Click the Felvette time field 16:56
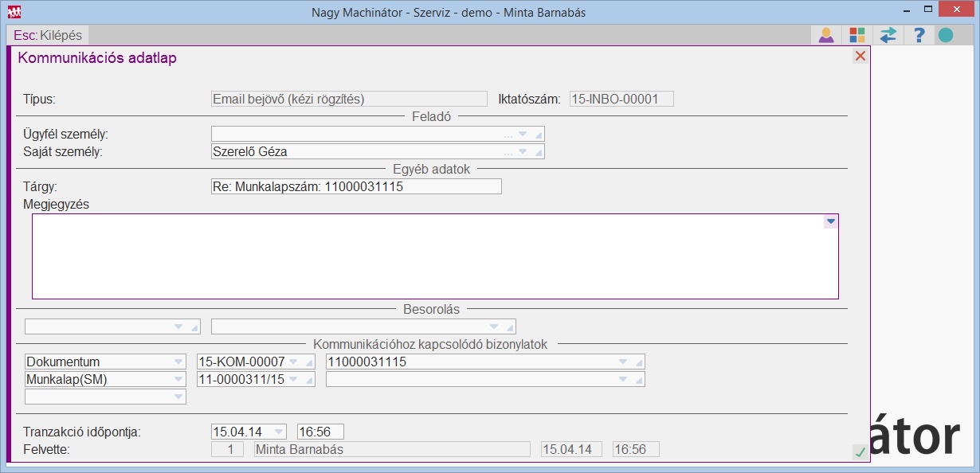 tap(636, 449)
